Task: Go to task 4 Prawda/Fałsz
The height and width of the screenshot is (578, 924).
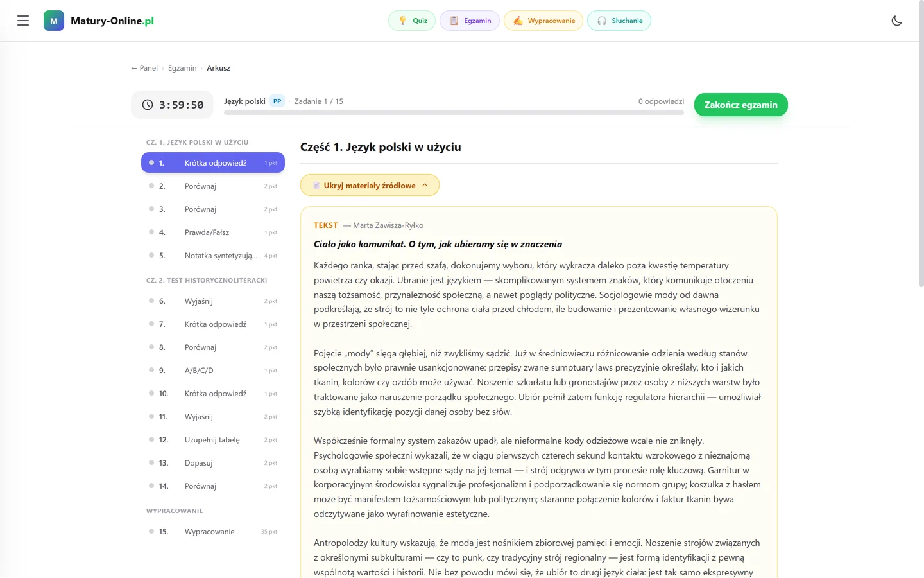Action: click(213, 232)
